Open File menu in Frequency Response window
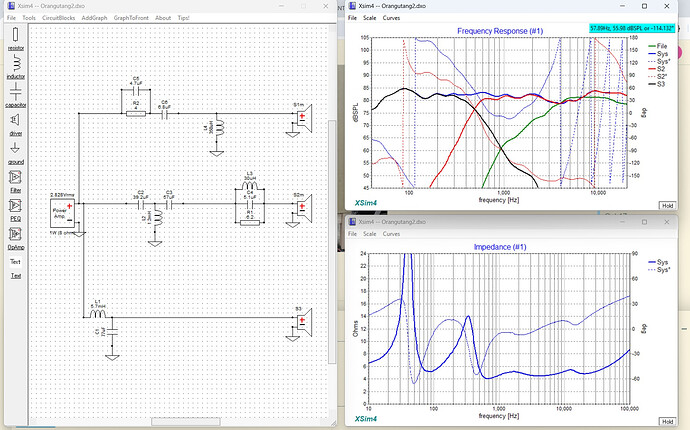The width and height of the screenshot is (690, 430). [x=352, y=18]
